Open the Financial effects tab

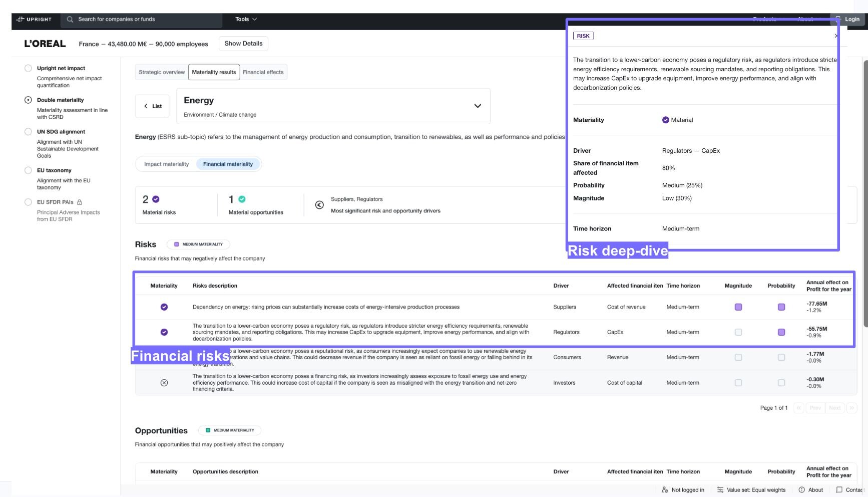tap(263, 72)
